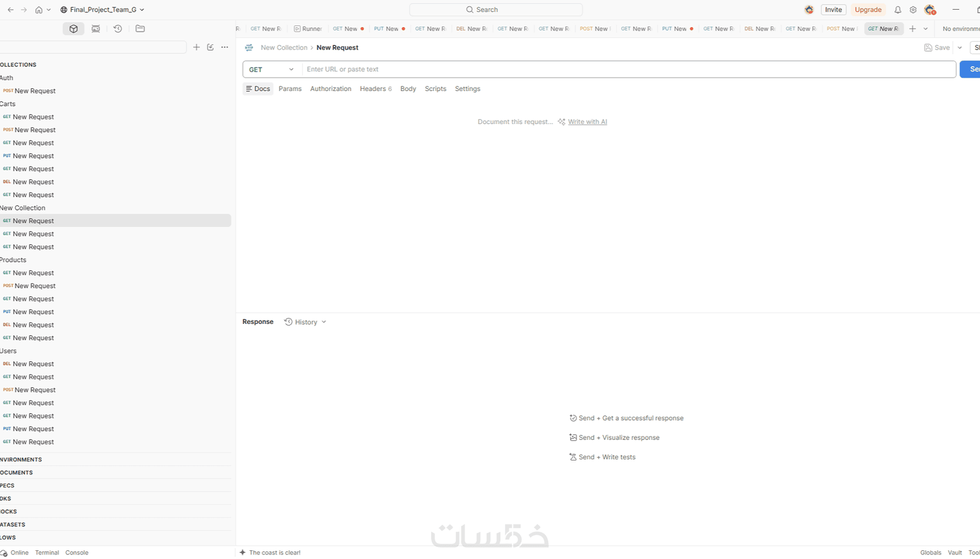The image size is (980, 559).
Task: Open the GET method dropdown
Action: 272,69
